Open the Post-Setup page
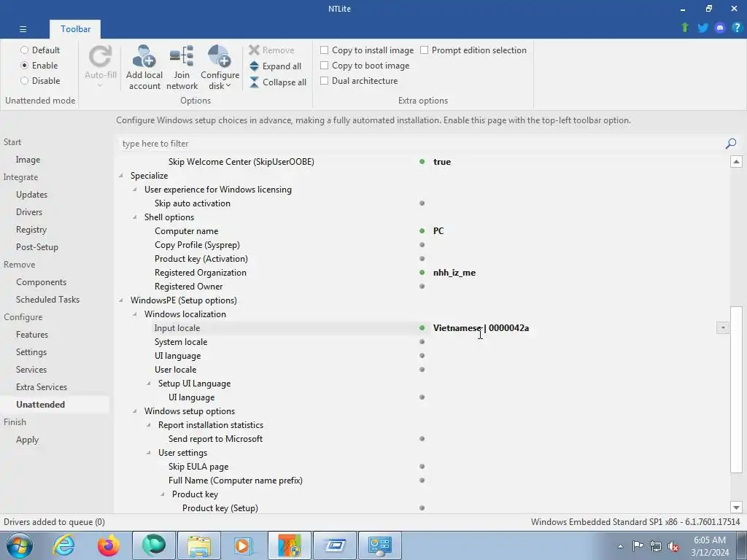 [x=36, y=247]
